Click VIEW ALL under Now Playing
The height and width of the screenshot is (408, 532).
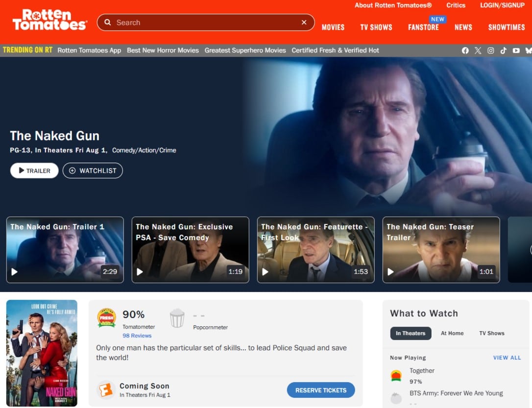(507, 358)
